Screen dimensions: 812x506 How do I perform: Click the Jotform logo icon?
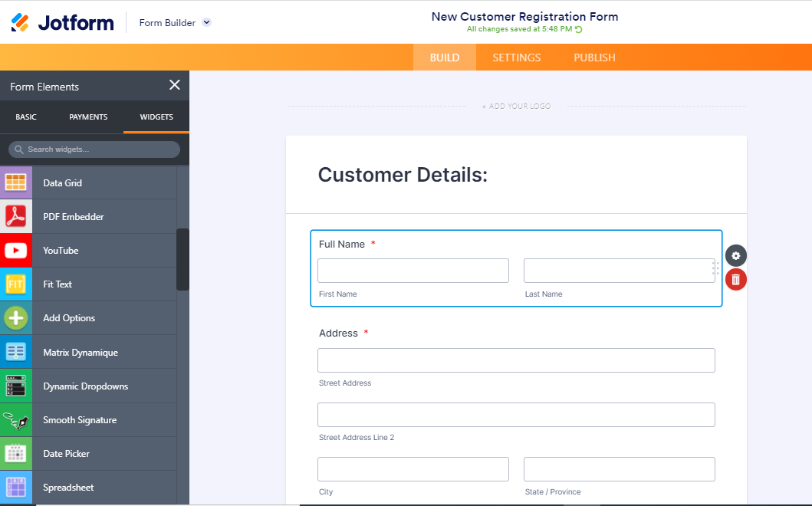coord(20,22)
